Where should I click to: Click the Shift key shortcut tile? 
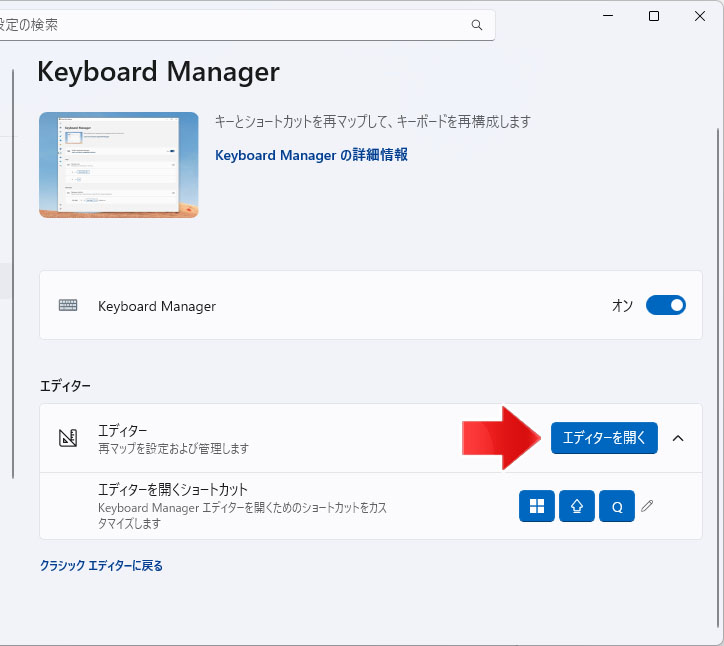(577, 506)
